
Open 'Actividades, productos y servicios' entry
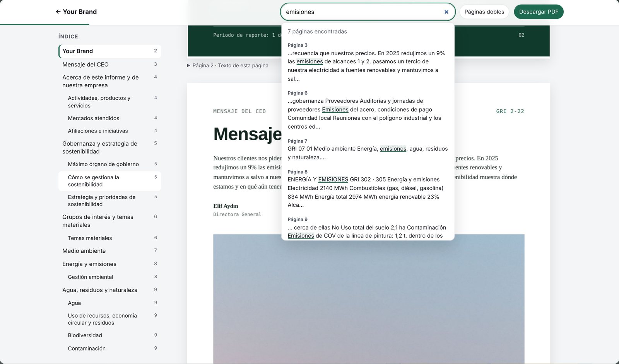(109, 102)
